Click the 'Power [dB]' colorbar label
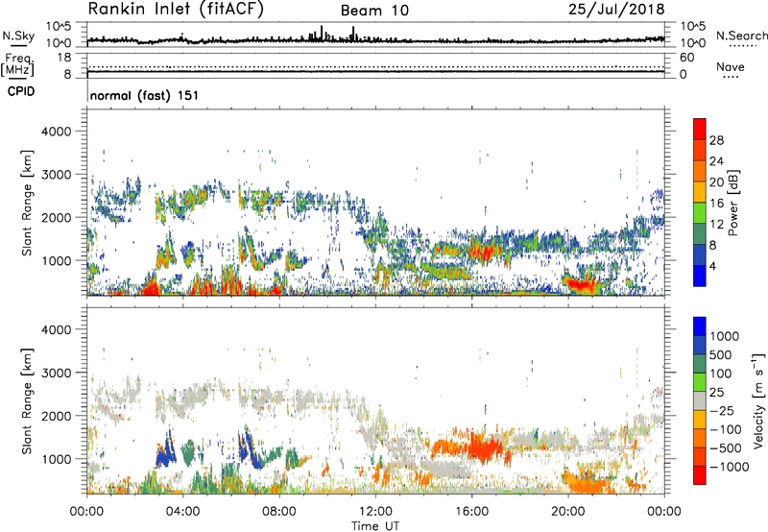Screen dimensions: 768x532 pyautogui.click(x=733, y=203)
